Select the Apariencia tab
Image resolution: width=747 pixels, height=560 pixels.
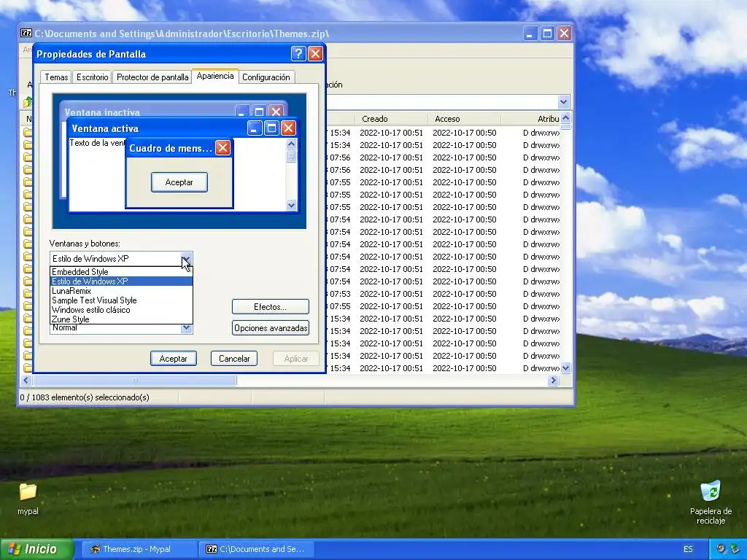215,76
